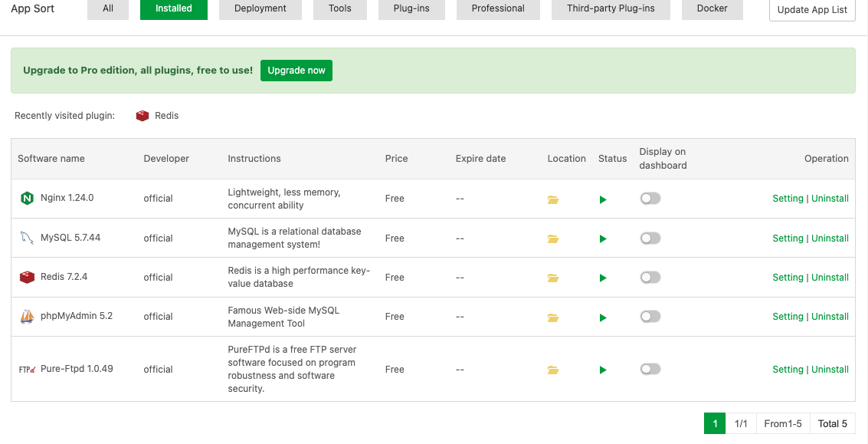The height and width of the screenshot is (444, 868).
Task: Open Setting for Redis 7.2.4
Action: (788, 278)
